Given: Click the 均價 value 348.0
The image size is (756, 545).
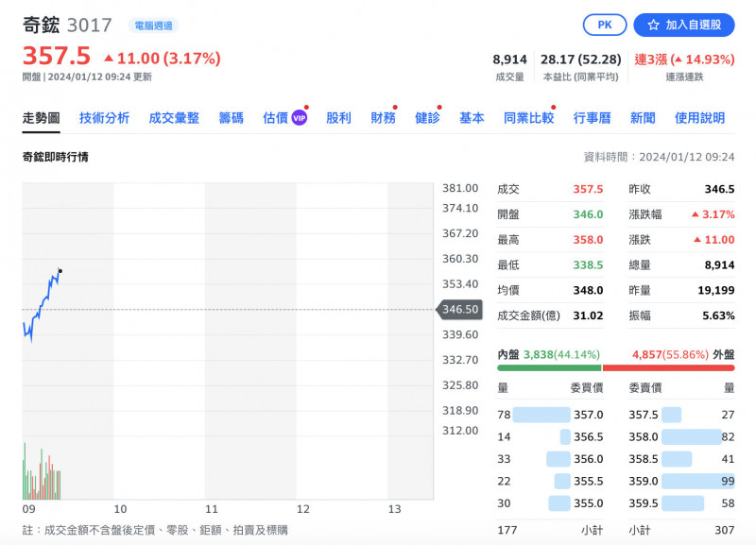Looking at the screenshot, I should pyautogui.click(x=588, y=291).
